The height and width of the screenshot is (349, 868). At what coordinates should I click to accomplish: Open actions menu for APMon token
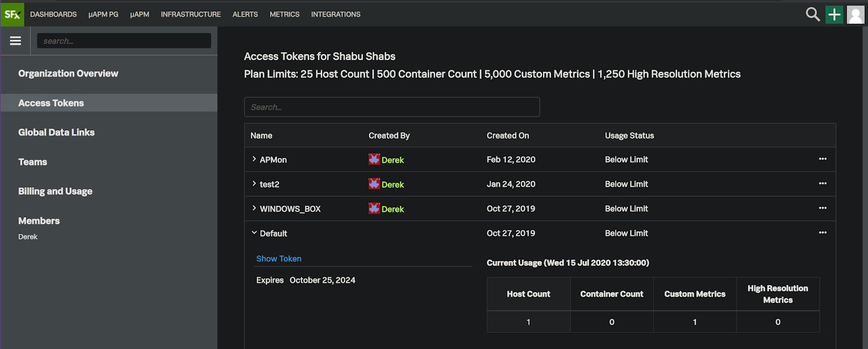(822, 159)
